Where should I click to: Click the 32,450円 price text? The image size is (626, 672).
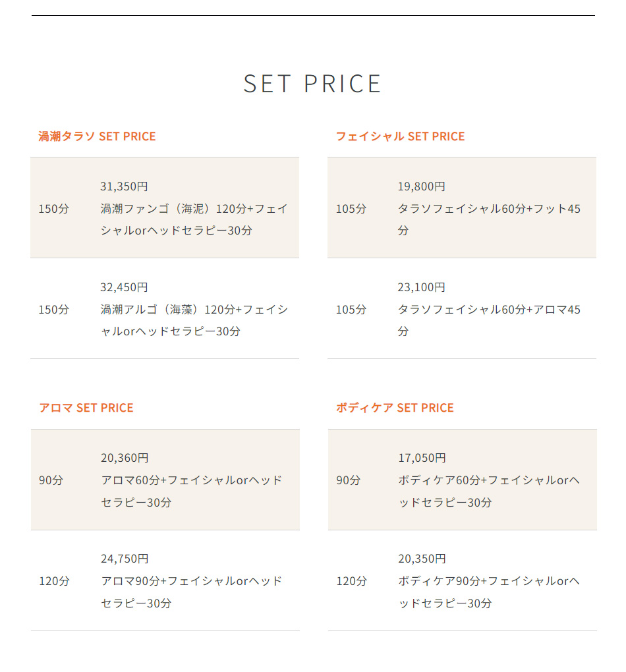pyautogui.click(x=124, y=287)
